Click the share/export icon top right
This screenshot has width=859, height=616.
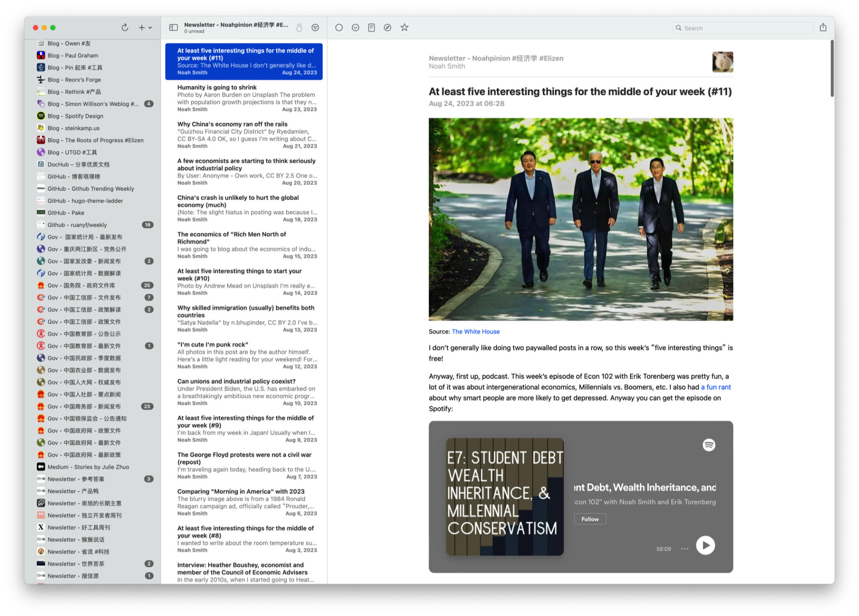[823, 27]
